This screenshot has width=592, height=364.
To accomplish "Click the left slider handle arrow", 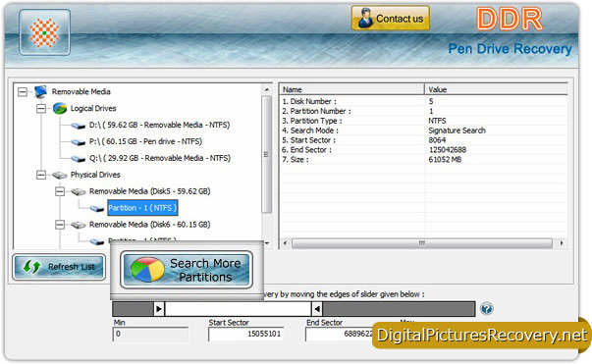I will [x=159, y=309].
